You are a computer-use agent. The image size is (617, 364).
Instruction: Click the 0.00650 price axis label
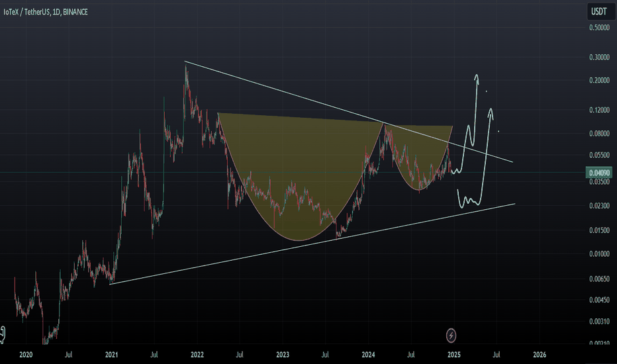click(599, 279)
